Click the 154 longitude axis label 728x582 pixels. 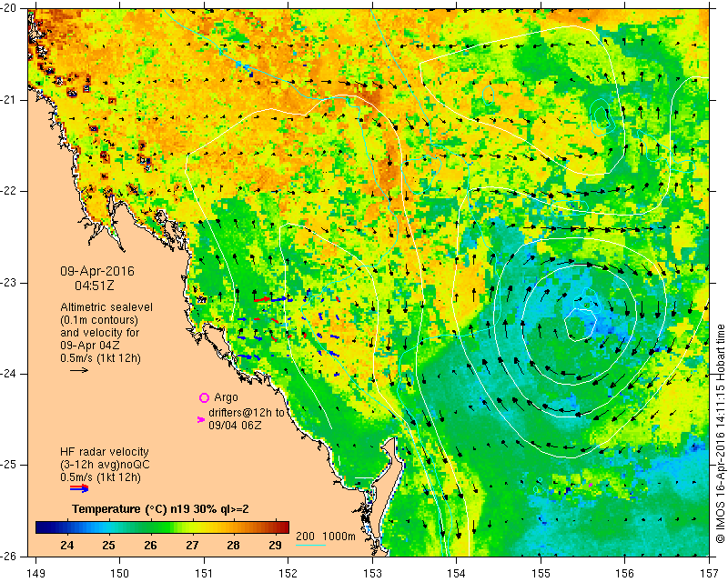coord(457,574)
